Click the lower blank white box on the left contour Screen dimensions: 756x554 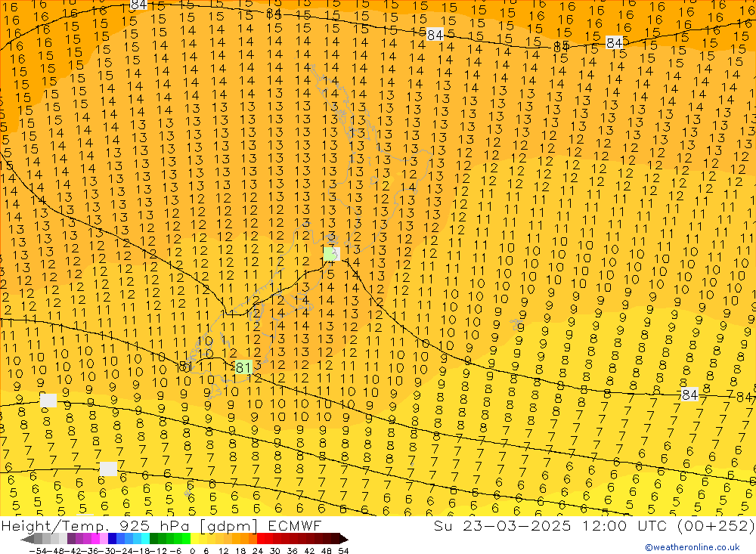(x=108, y=468)
